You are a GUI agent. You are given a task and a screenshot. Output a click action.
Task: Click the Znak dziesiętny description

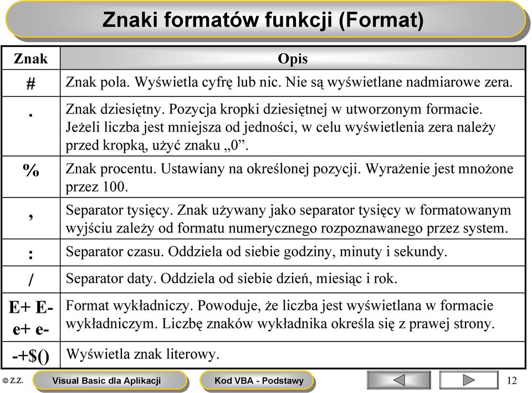[293, 126]
